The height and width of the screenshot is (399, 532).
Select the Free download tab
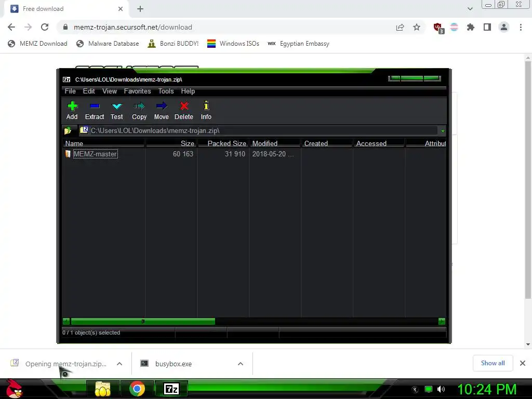[66, 9]
